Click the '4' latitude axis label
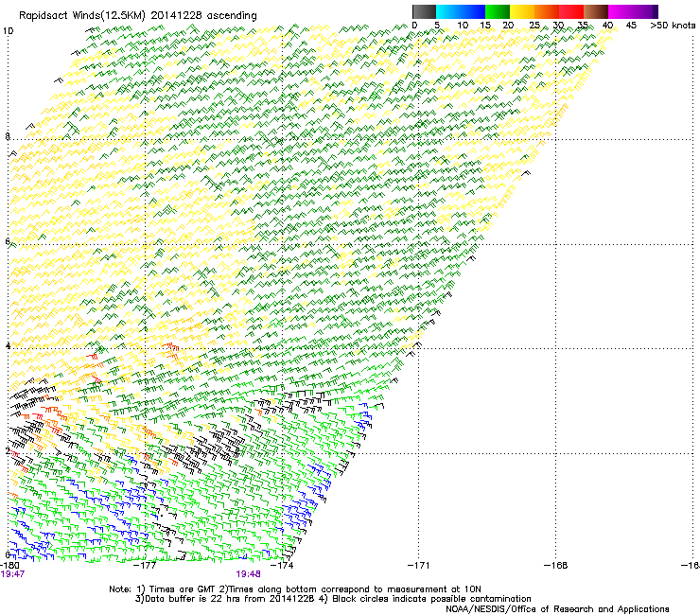Image resolution: width=700 pixels, height=615 pixels. pos(8,345)
